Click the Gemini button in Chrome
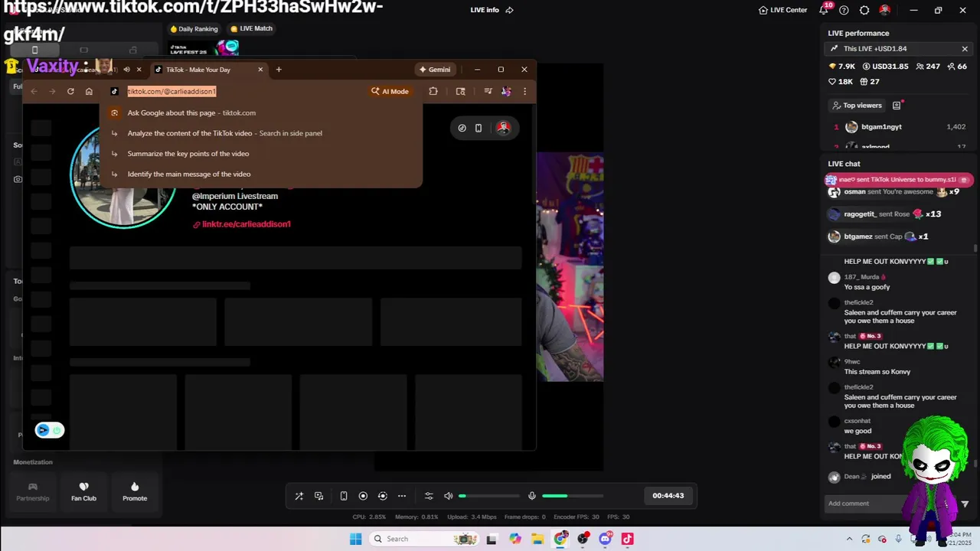 click(435, 70)
